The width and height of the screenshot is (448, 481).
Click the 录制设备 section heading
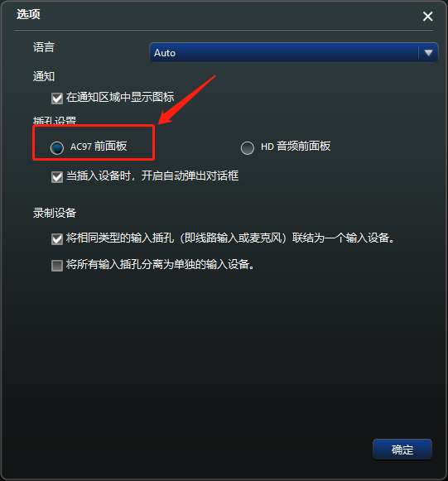55,213
